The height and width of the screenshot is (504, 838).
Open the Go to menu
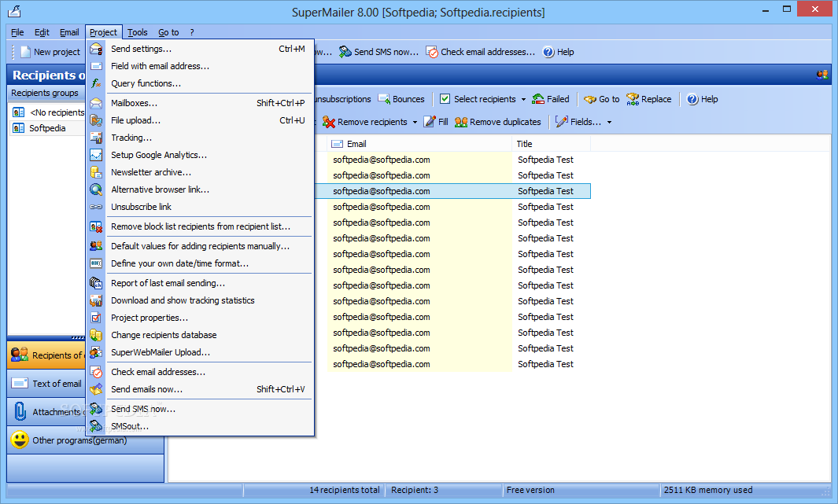click(x=168, y=32)
